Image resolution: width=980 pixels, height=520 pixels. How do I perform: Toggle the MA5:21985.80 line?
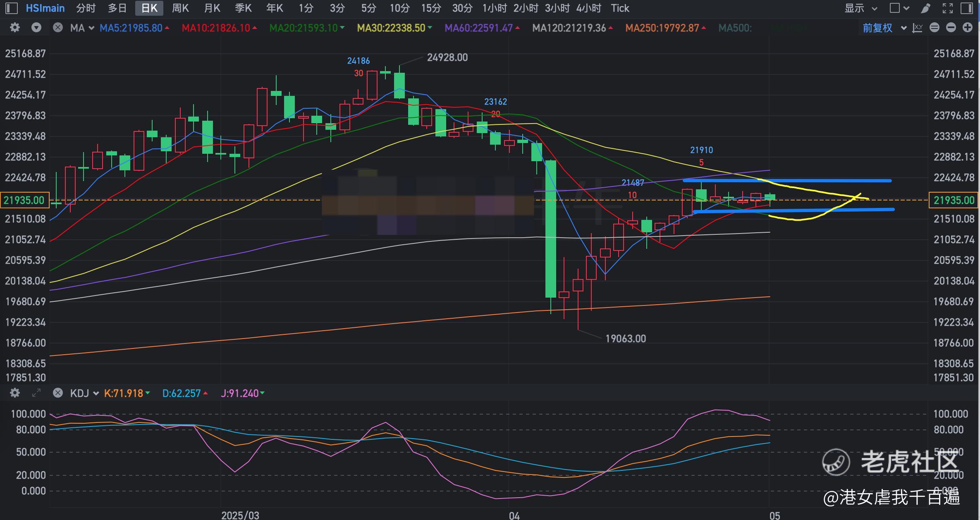tap(135, 28)
